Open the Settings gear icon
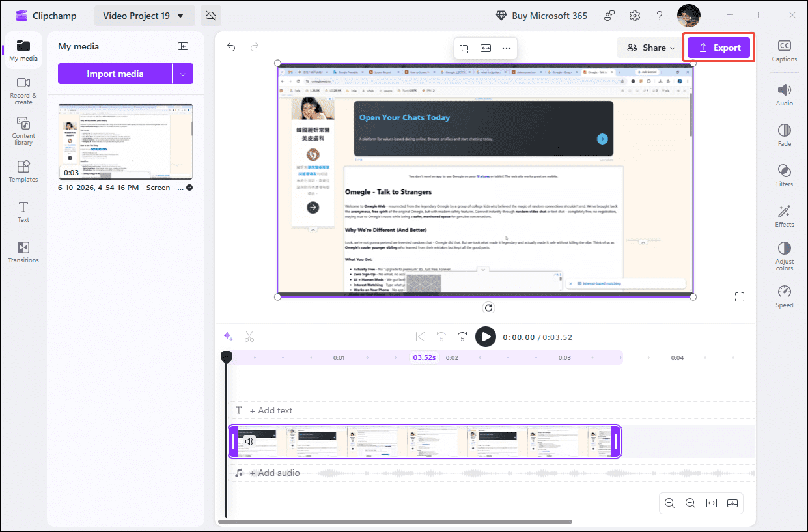This screenshot has width=808, height=532. click(635, 16)
